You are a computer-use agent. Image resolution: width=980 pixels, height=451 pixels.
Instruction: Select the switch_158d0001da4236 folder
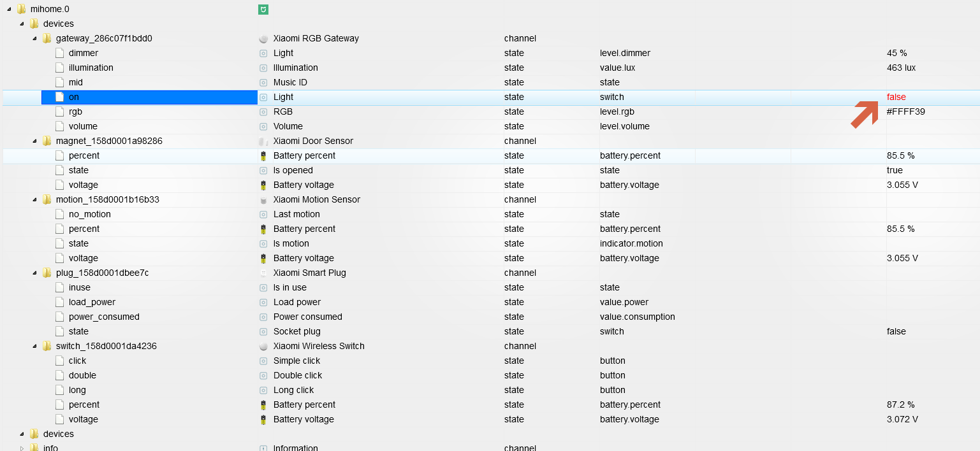tap(106, 346)
